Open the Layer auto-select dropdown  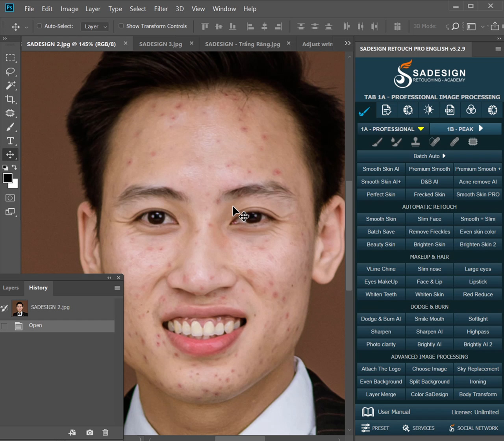click(95, 26)
